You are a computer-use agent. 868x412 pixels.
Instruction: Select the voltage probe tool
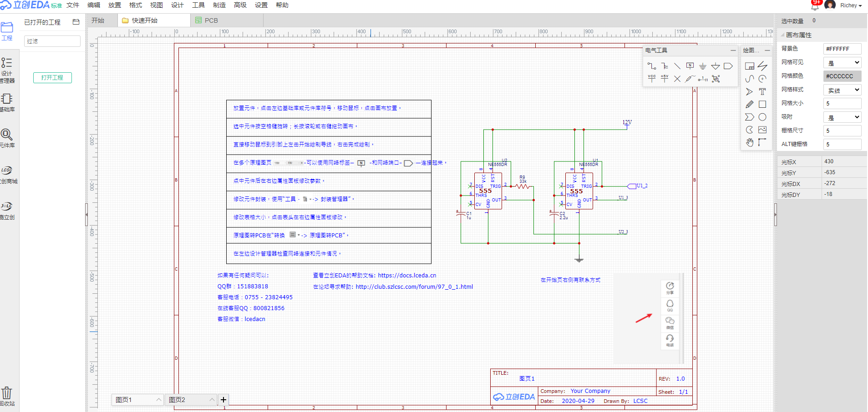click(690, 79)
